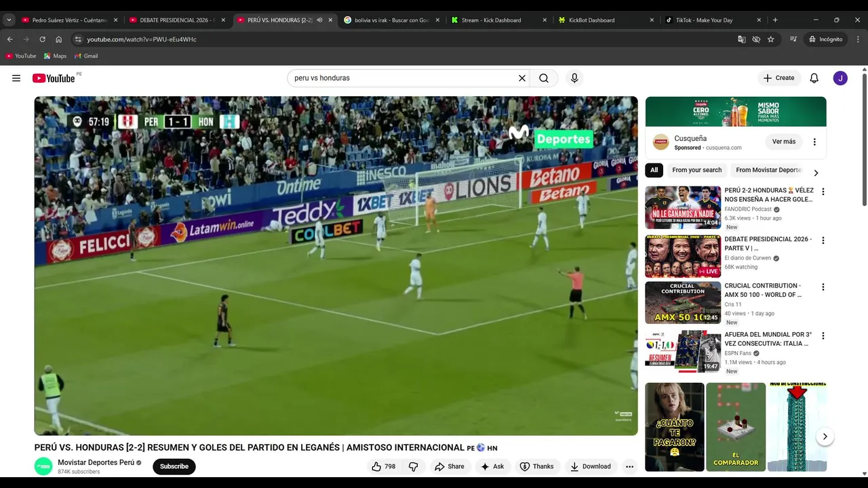The height and width of the screenshot is (488, 868).
Task: Open options menu for FANODRIC Podcast video
Action: [823, 192]
